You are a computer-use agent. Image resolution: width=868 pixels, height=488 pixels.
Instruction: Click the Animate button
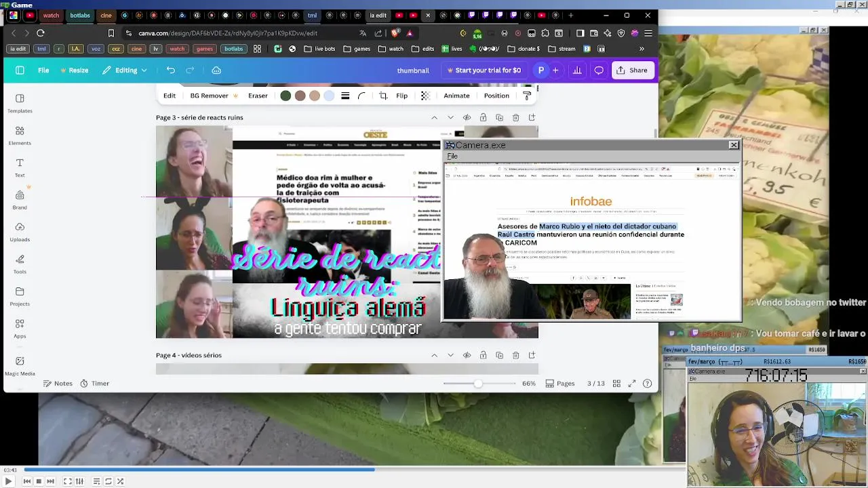(456, 96)
